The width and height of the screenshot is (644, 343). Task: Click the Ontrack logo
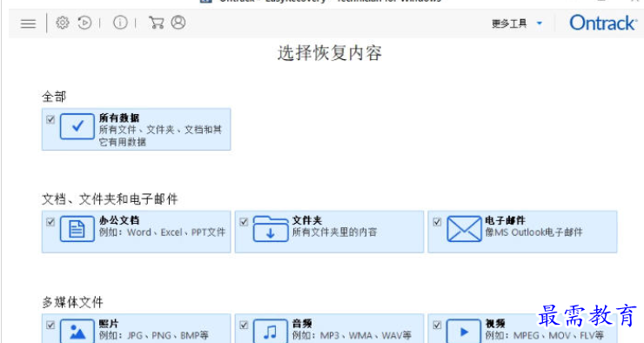point(602,23)
